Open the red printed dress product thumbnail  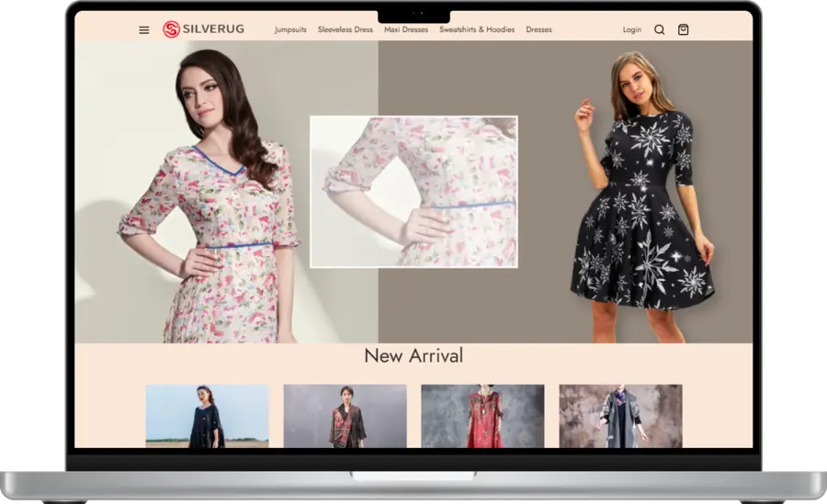(482, 416)
